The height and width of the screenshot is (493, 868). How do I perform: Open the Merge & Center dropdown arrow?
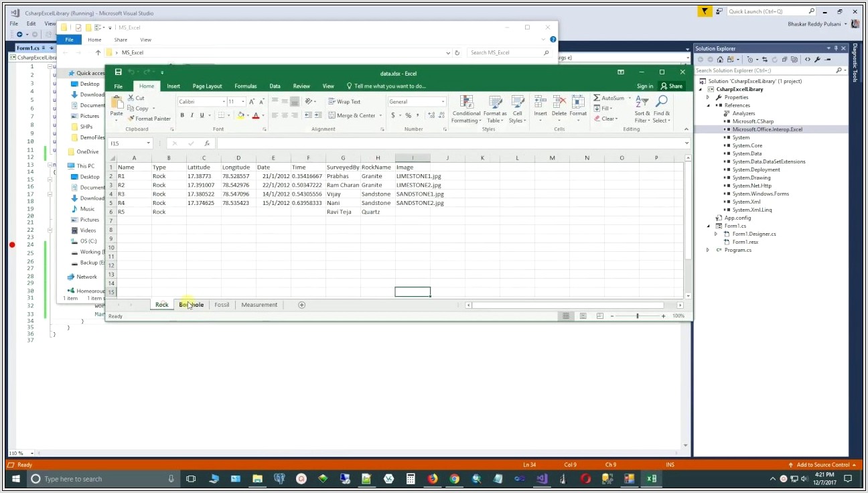click(x=381, y=115)
